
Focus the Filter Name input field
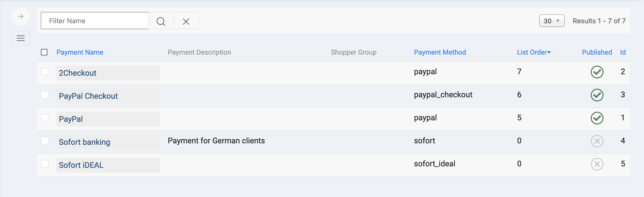94,21
